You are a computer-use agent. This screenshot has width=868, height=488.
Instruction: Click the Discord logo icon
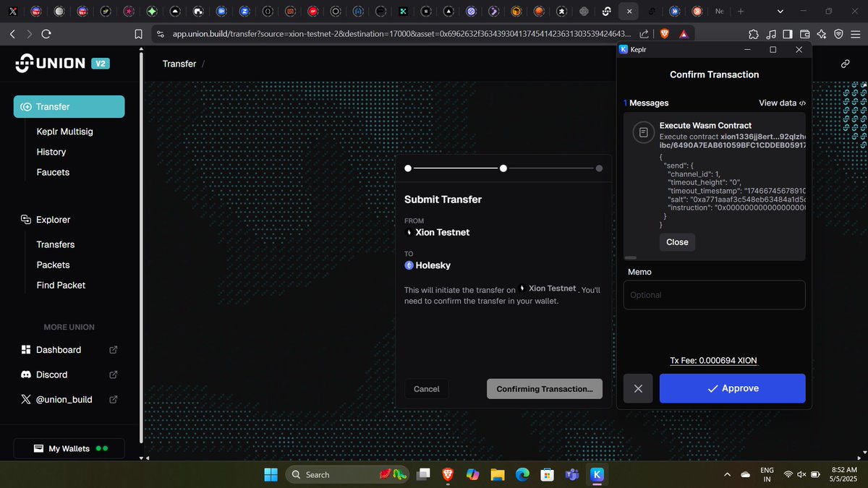pyautogui.click(x=26, y=374)
